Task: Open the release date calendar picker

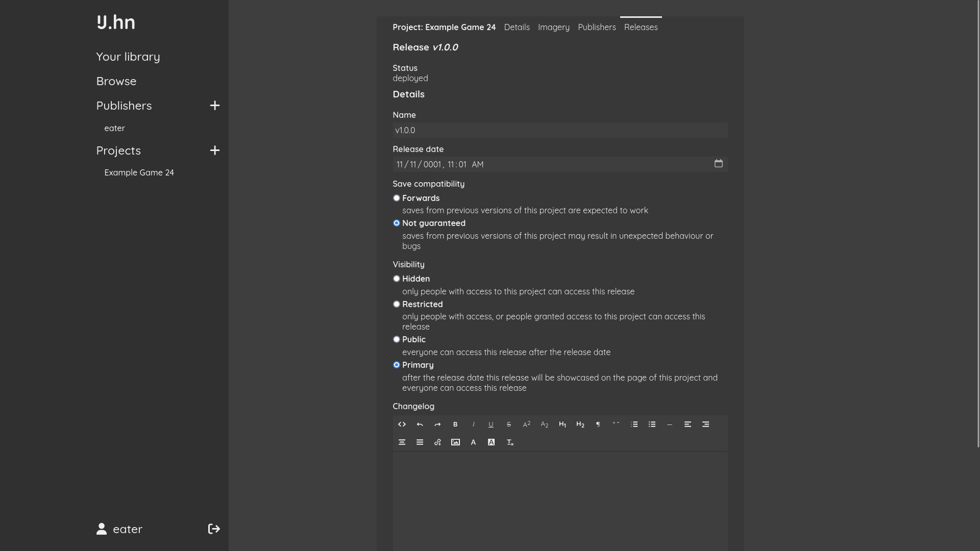Action: (x=719, y=164)
